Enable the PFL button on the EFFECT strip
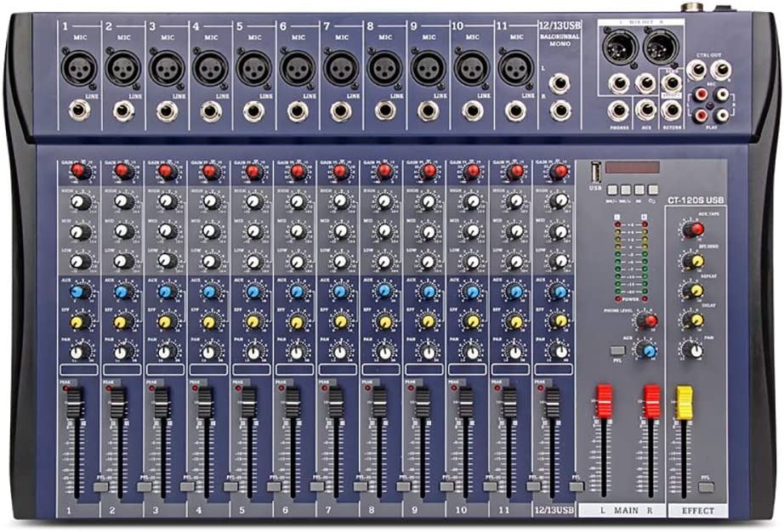Image resolution: width=784 pixels, height=532 pixels. click(706, 487)
